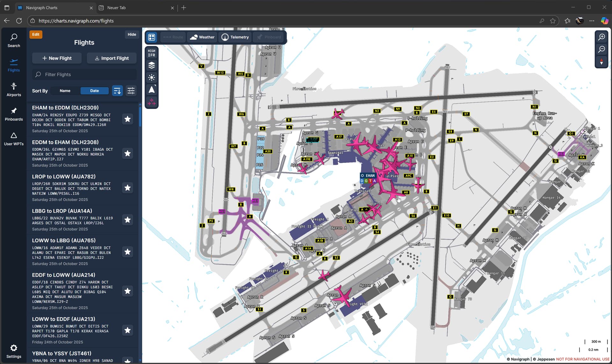Open the Airports sidebar section
The width and height of the screenshot is (612, 364).
point(14,90)
